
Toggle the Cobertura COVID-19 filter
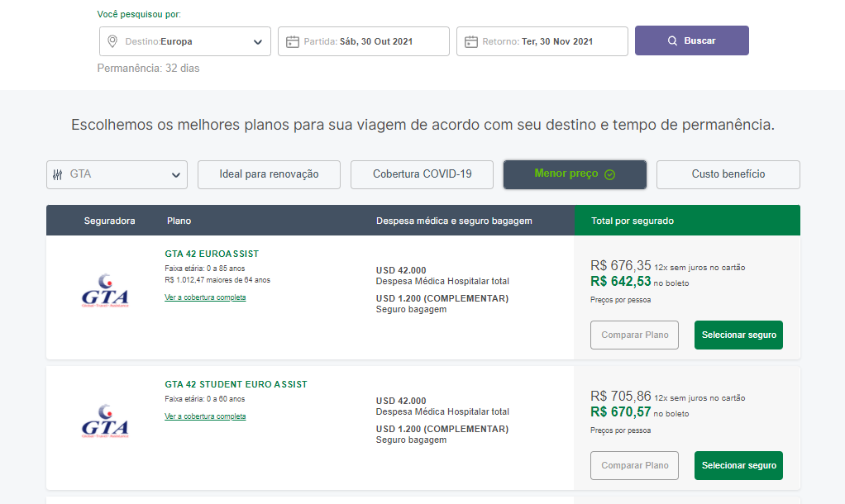(x=422, y=174)
